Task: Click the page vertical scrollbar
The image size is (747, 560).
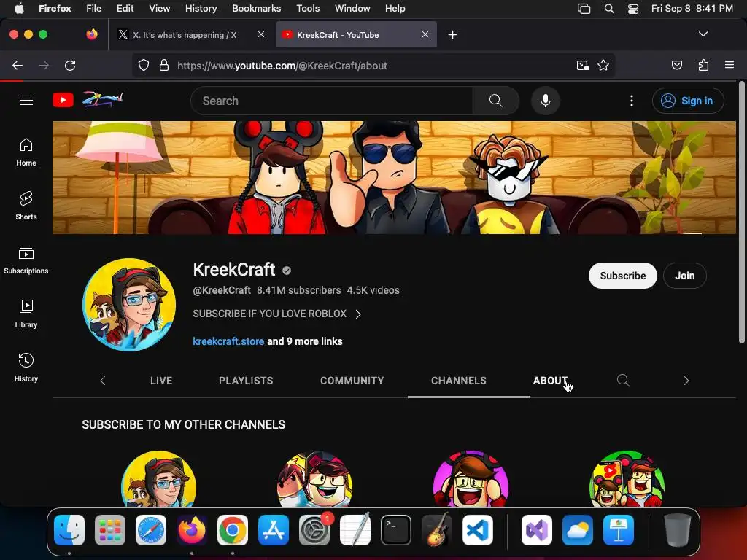Action: pyautogui.click(x=741, y=212)
